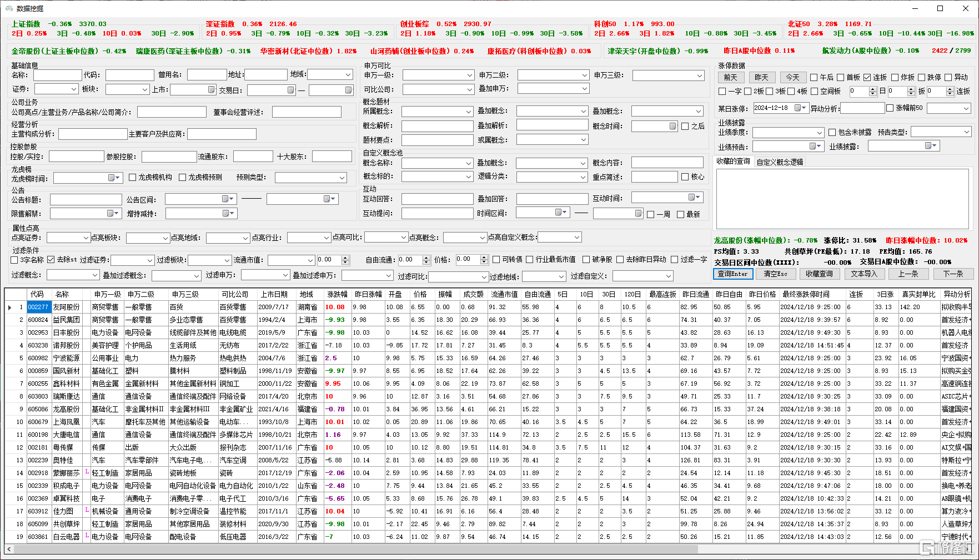Screen dimensions: 979x560
Task: Sort table by 流通市值 column header
Action: click(504, 294)
